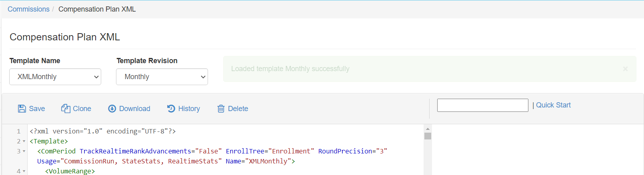Open the Quick Start link
The width and height of the screenshot is (644, 175).
click(x=553, y=105)
